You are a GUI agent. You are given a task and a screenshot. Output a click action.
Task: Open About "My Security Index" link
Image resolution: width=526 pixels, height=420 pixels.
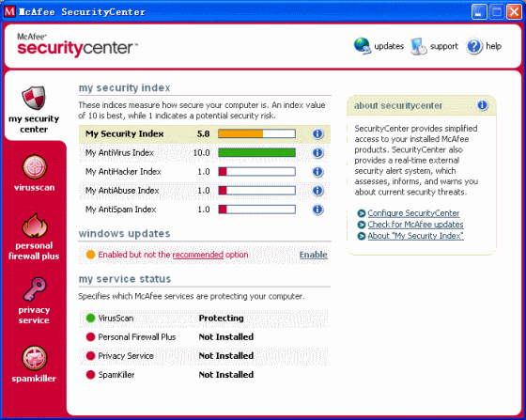click(415, 236)
